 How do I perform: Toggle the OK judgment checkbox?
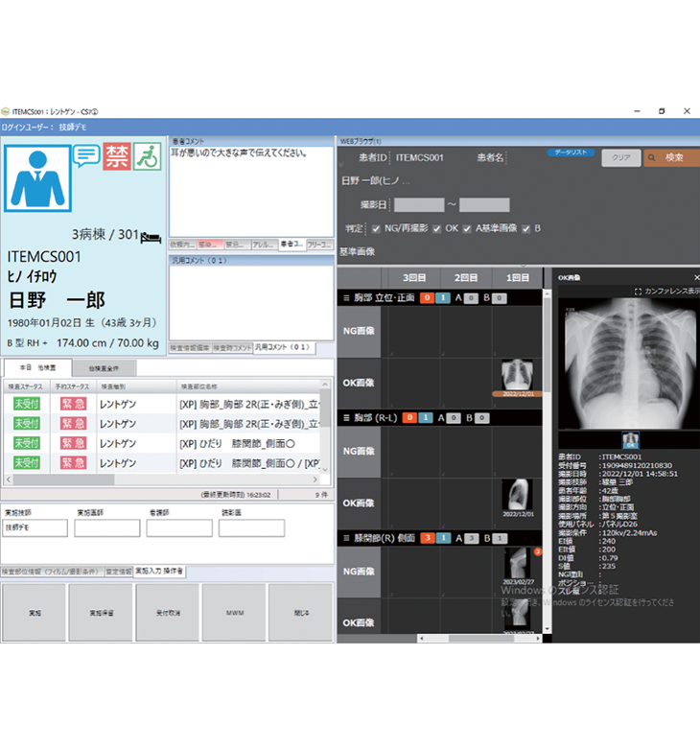pyautogui.click(x=436, y=229)
